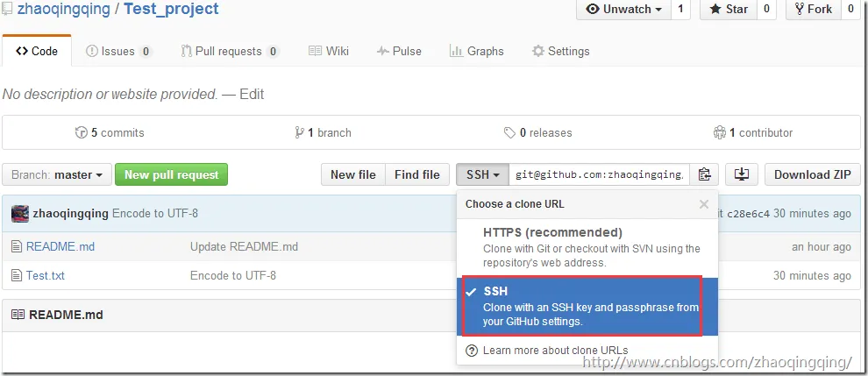Screen dimensions: 868x376
Task: Click the zhaoqingqing avatar image
Action: (x=20, y=213)
